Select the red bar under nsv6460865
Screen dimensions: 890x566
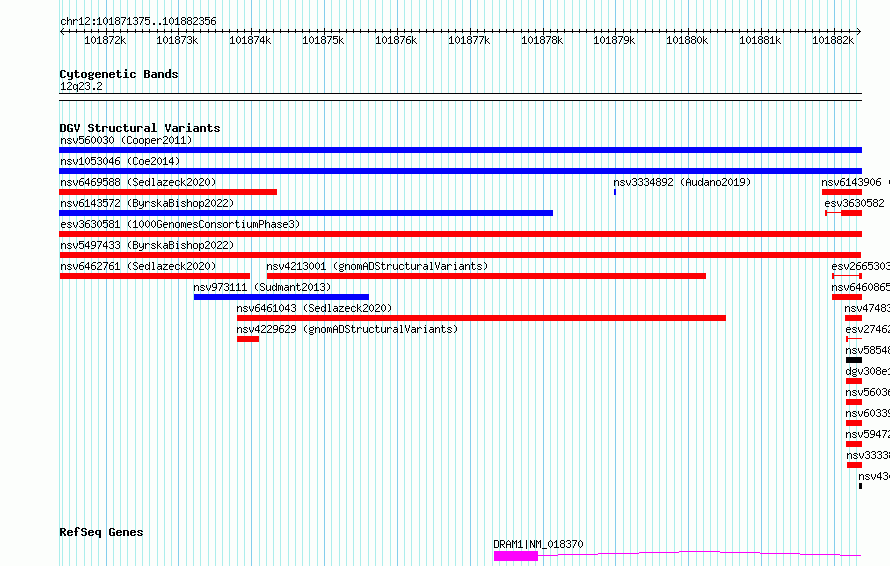847,297
